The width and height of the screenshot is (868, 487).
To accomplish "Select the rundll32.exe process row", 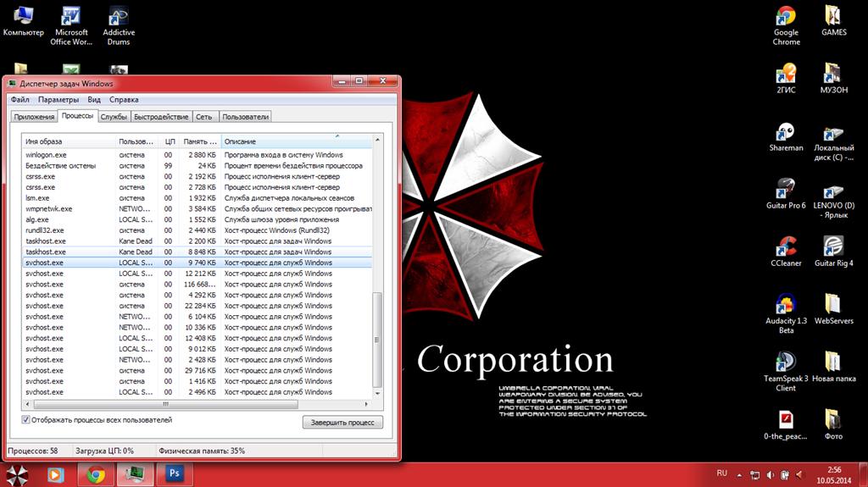I will [x=198, y=230].
